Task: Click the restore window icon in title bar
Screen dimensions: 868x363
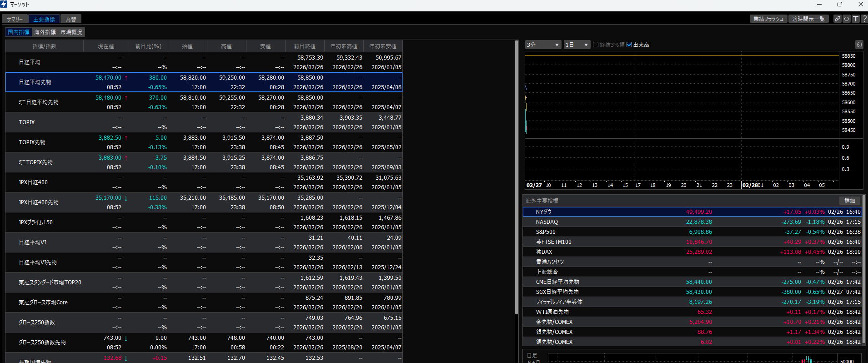Action: pos(839,4)
